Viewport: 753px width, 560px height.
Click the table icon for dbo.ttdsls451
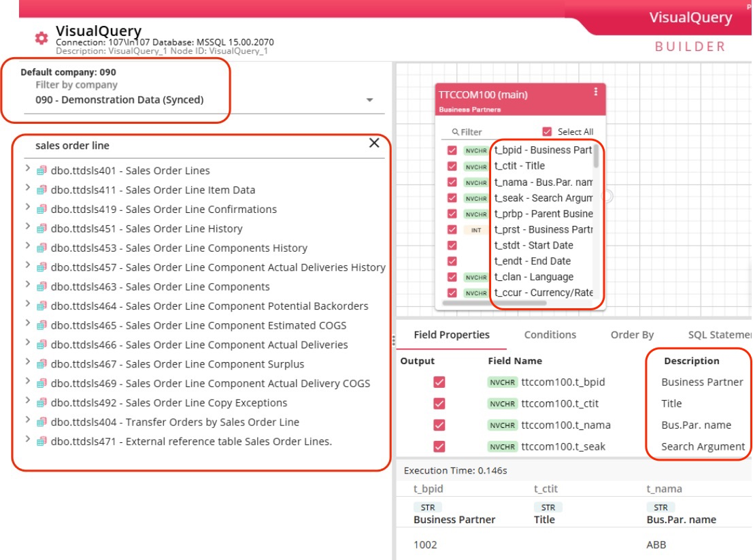(41, 229)
